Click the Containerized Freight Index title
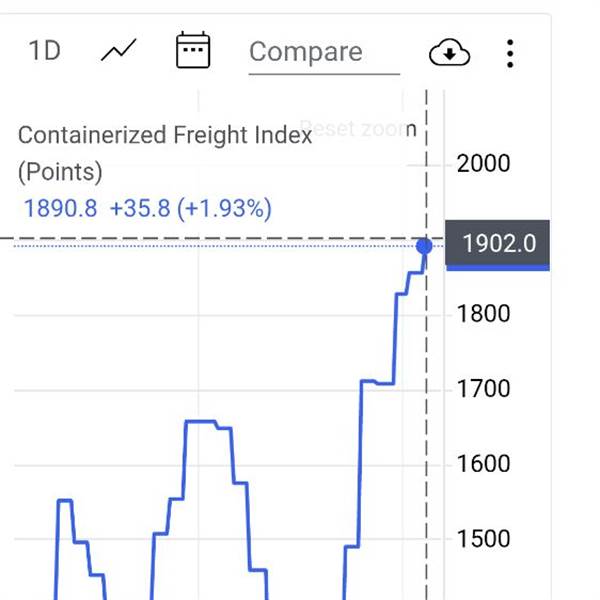 (x=165, y=135)
